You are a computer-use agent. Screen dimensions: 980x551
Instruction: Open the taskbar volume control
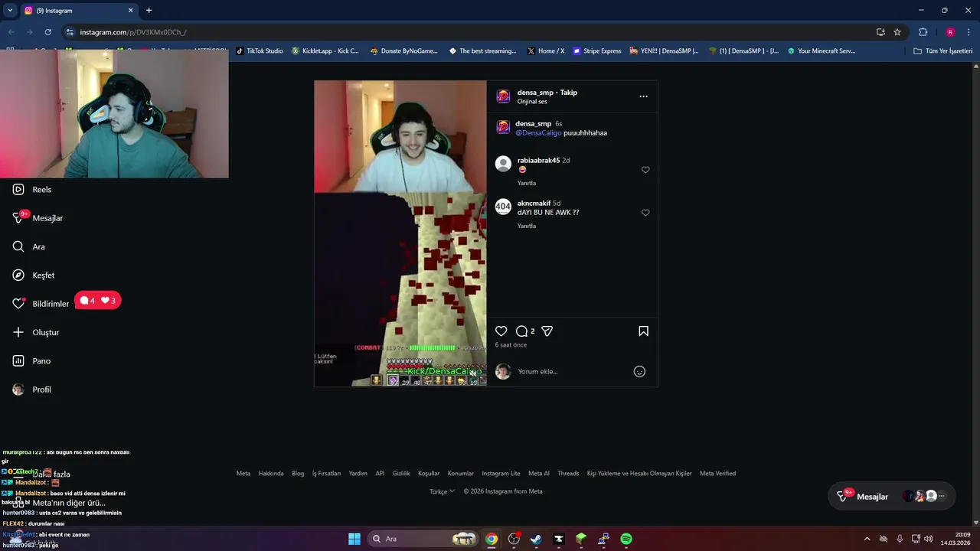(x=928, y=539)
